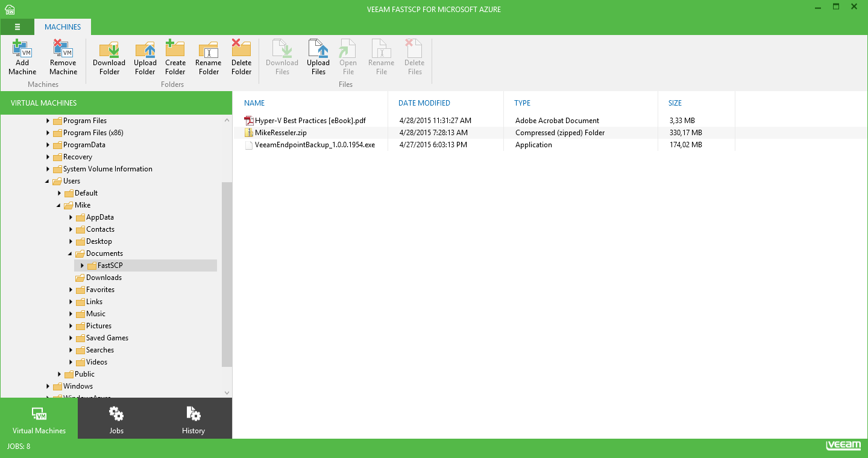Switch to the History view
868x458 pixels.
pos(193,419)
